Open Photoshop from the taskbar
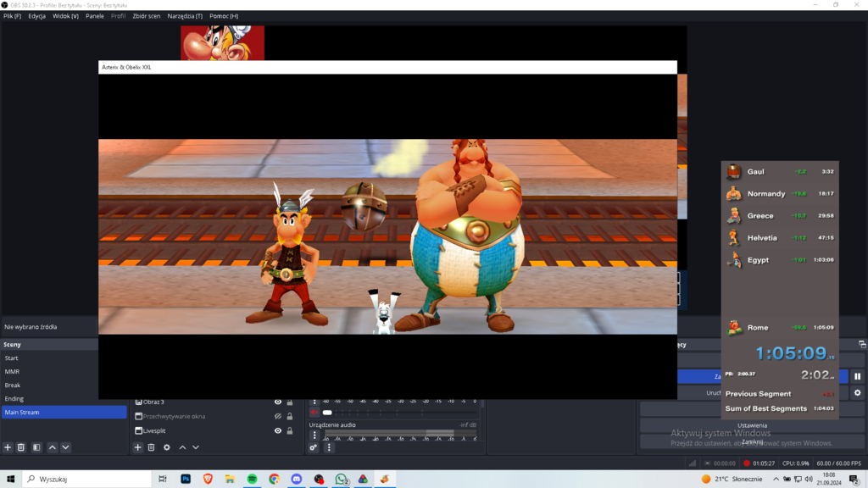 186,480
